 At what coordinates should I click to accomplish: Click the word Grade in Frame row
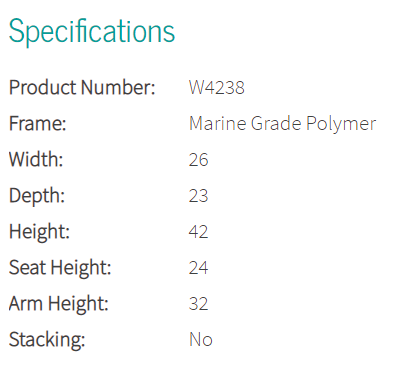coord(276,123)
